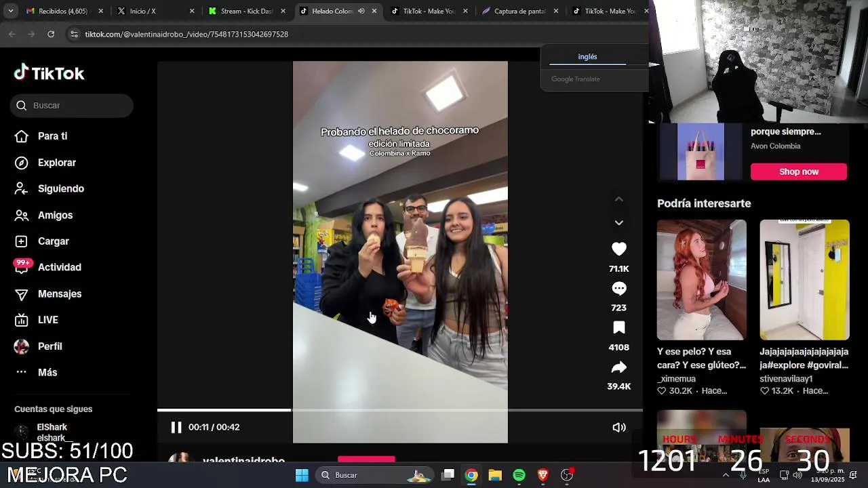Open the tab search dropdown arrow
Screen dimensions: 868x488
point(10,11)
